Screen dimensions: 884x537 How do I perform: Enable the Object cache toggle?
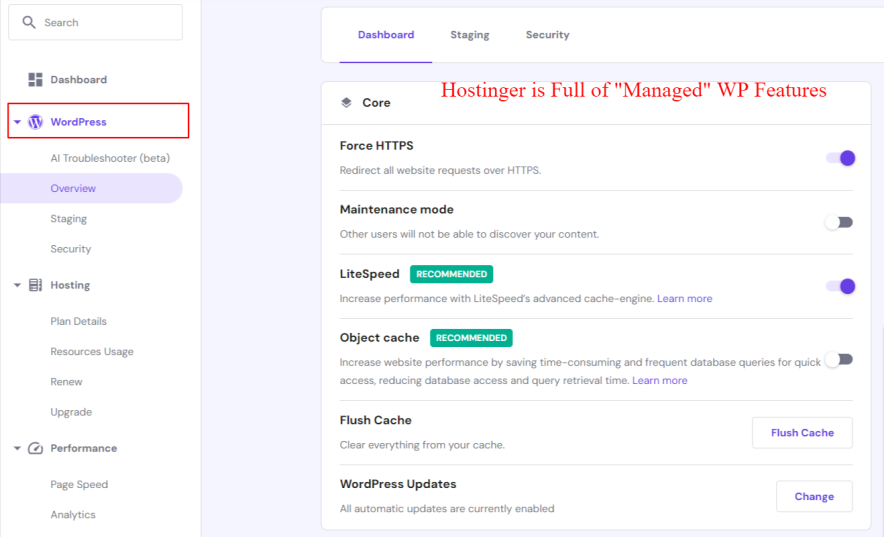pyautogui.click(x=839, y=360)
